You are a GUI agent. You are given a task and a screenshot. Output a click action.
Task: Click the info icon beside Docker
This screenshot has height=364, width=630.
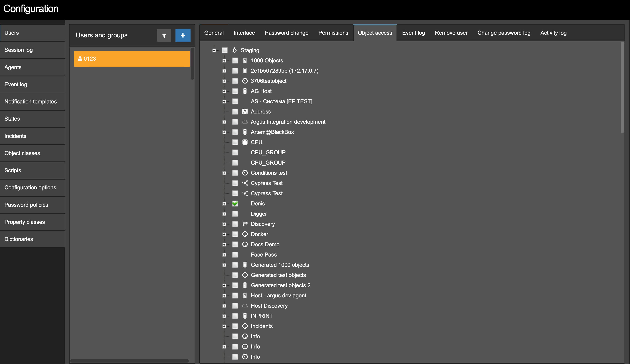245,234
